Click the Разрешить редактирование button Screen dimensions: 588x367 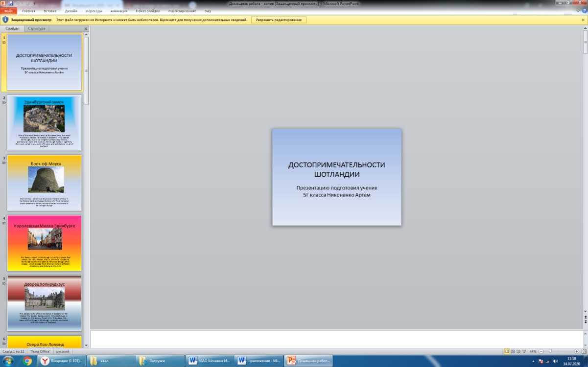pyautogui.click(x=279, y=20)
